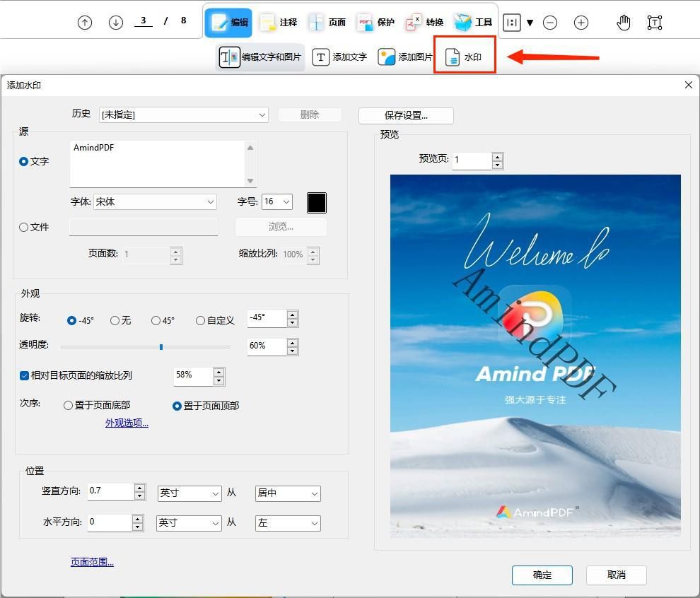Click the text box scroll down arrow
The height and width of the screenshot is (598, 700).
(250, 181)
